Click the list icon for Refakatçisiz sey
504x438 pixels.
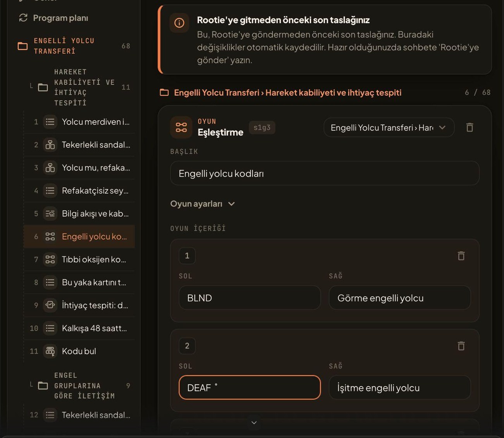pos(50,191)
